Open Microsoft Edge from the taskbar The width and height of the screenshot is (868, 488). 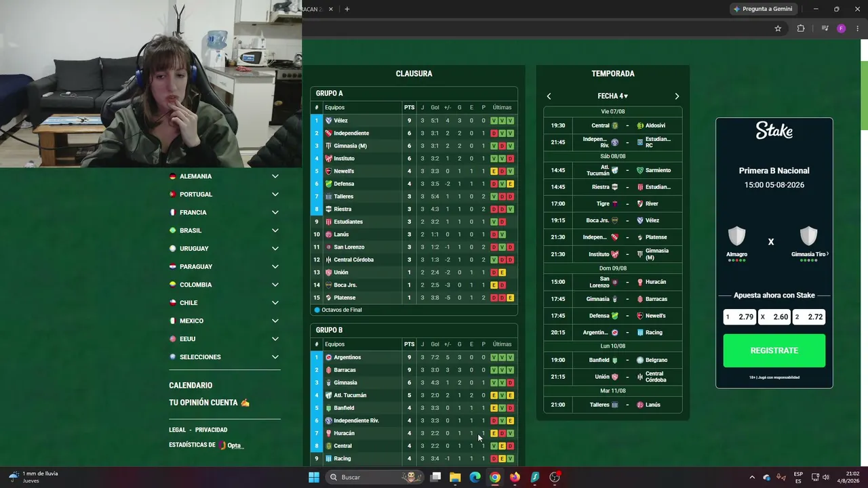475,477
